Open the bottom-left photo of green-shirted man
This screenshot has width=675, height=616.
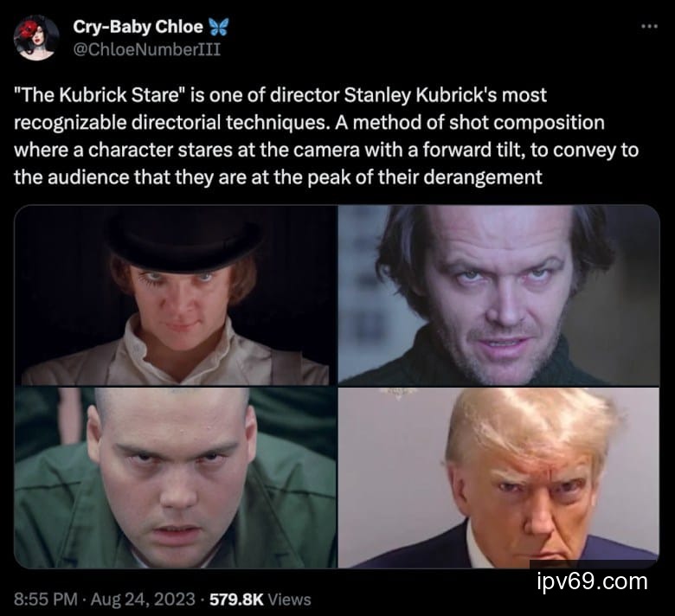[175, 478]
